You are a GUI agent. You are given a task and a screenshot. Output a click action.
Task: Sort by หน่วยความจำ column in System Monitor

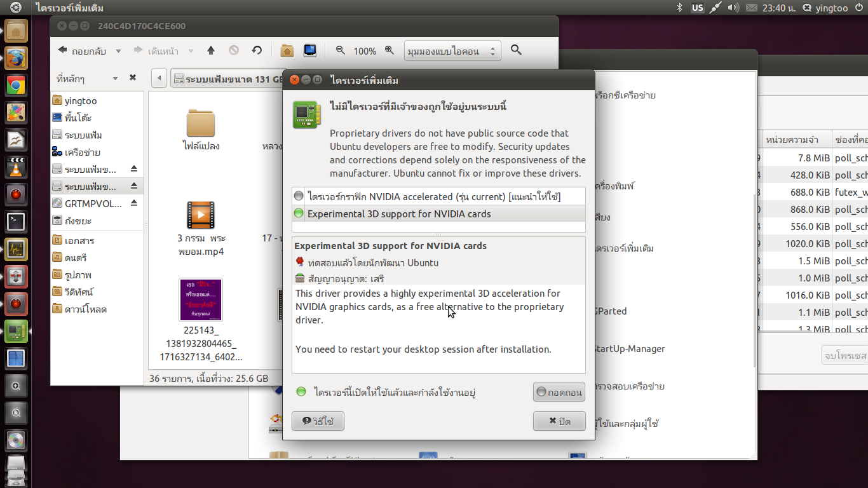pyautogui.click(x=796, y=140)
